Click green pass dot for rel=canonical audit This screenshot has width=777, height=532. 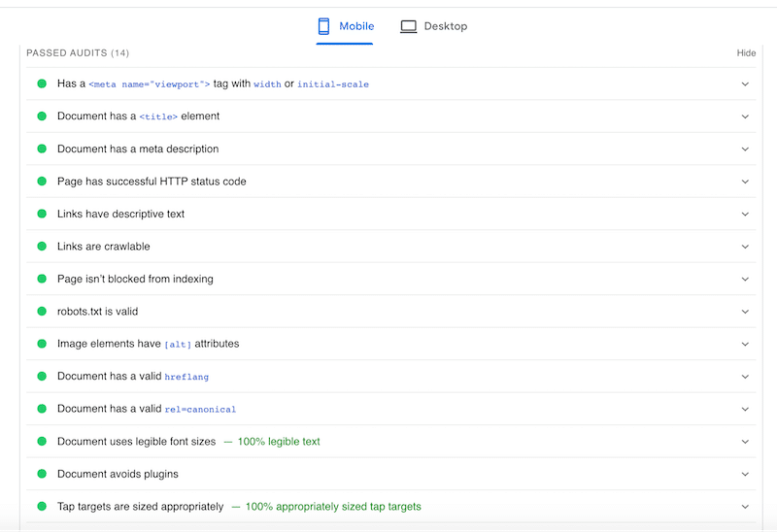tap(42, 409)
